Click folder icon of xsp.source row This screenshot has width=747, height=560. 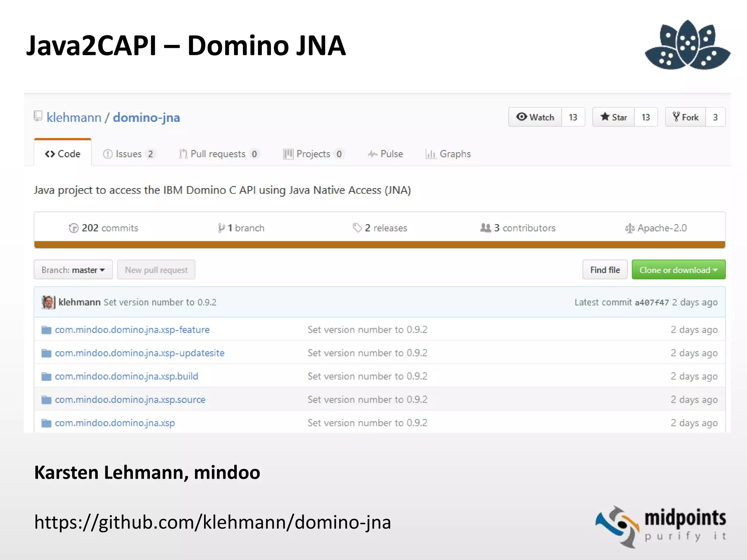pos(46,400)
